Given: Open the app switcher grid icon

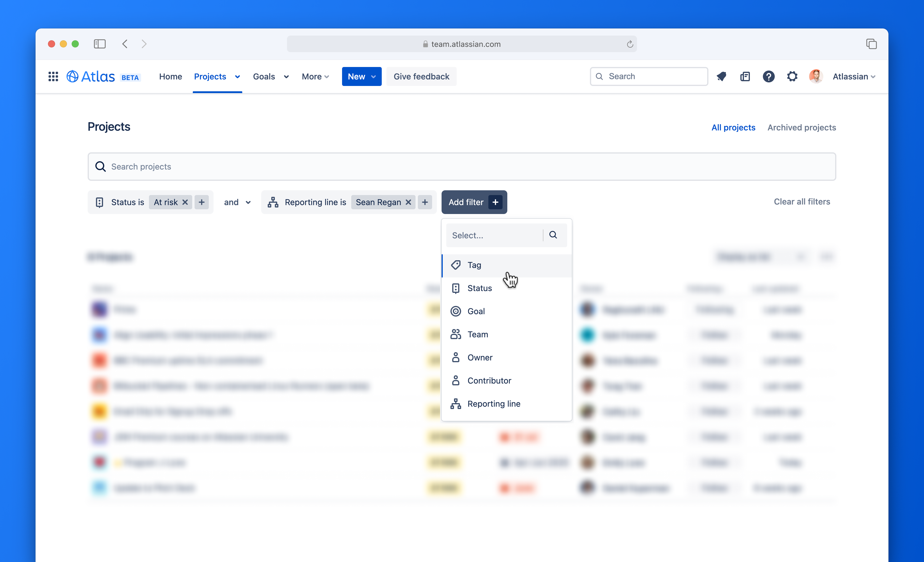Looking at the screenshot, I should (53, 76).
